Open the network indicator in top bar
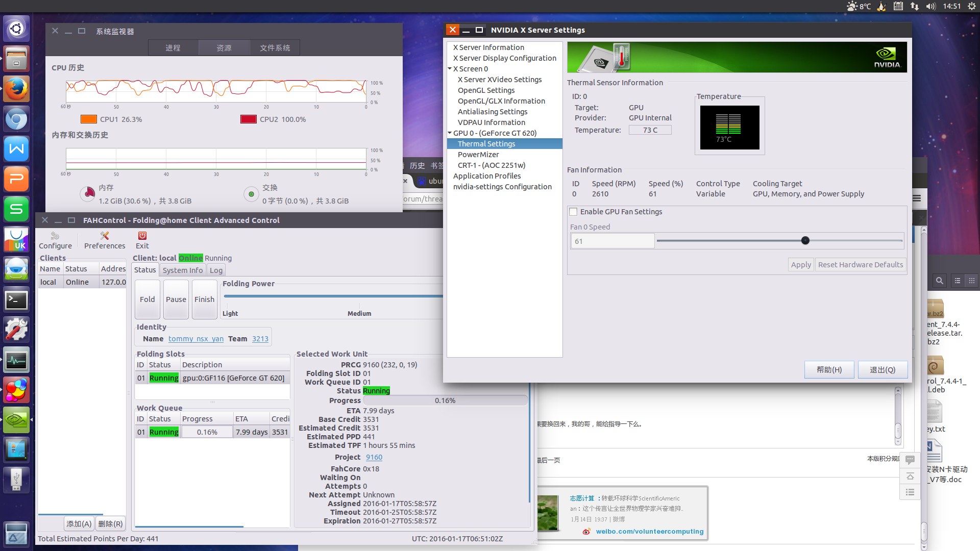 coord(914,6)
